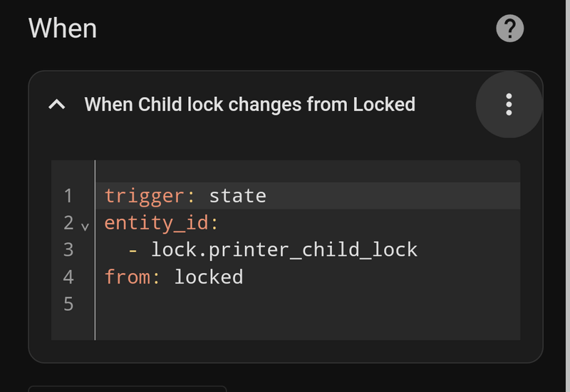Click the "When" section heading
The width and height of the screenshot is (570, 392).
coord(63,29)
